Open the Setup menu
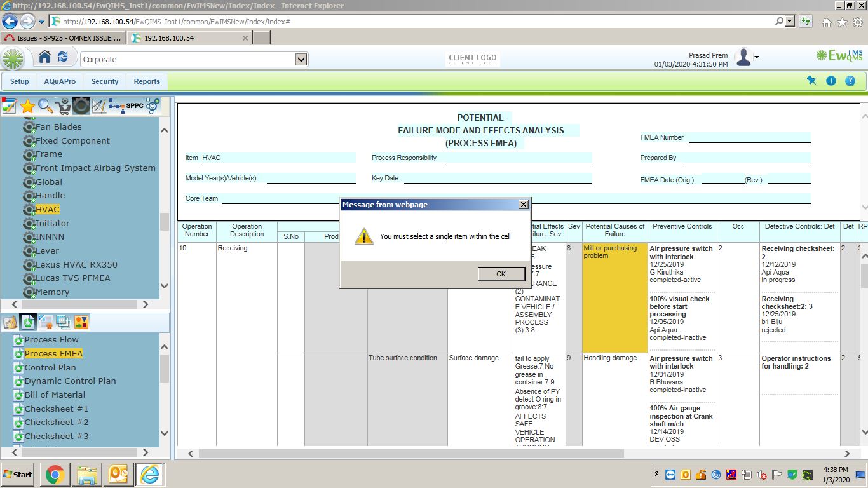 pos(20,81)
